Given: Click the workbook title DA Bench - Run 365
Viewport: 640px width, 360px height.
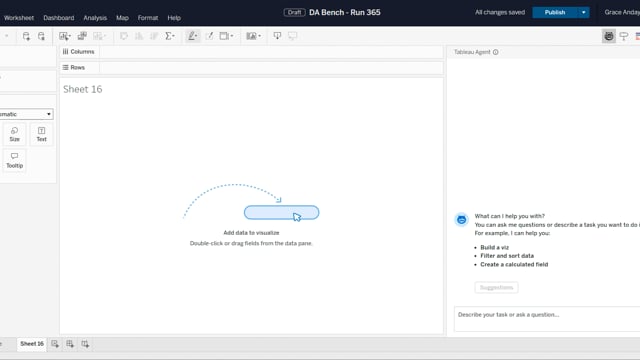Looking at the screenshot, I should click(345, 13).
